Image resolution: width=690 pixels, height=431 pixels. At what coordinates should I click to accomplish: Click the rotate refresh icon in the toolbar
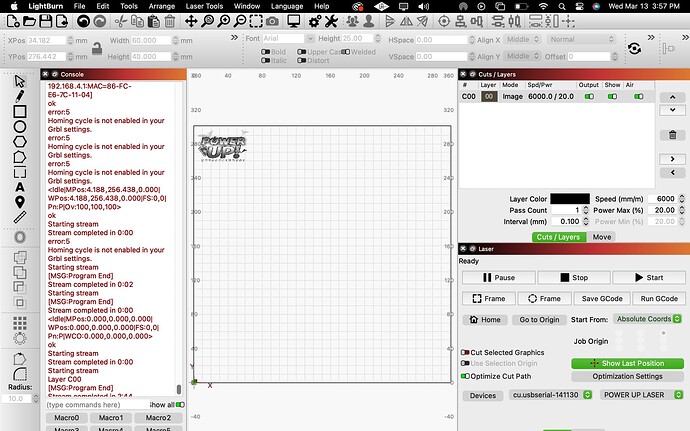[x=634, y=48]
